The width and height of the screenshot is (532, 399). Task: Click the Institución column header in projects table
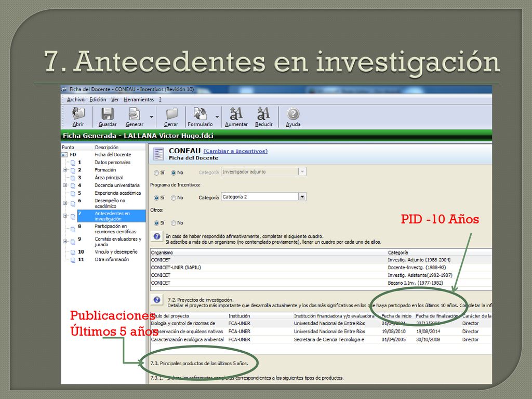[x=239, y=316]
